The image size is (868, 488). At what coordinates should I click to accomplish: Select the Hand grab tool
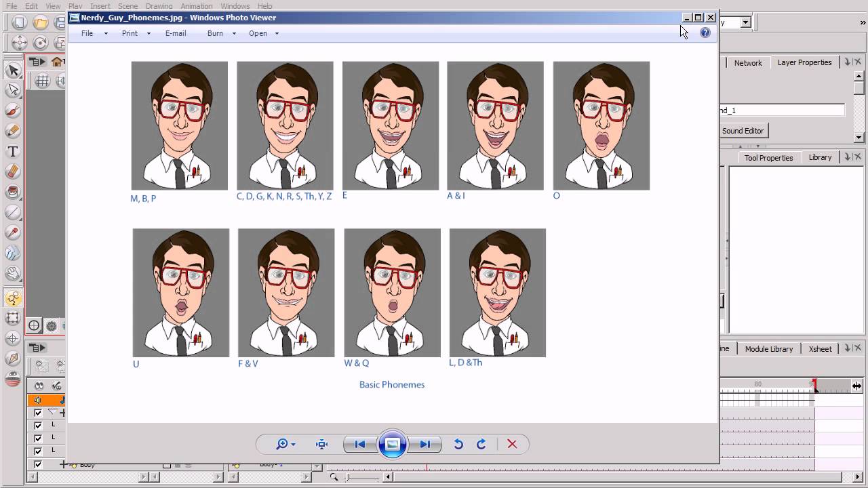pyautogui.click(x=13, y=273)
